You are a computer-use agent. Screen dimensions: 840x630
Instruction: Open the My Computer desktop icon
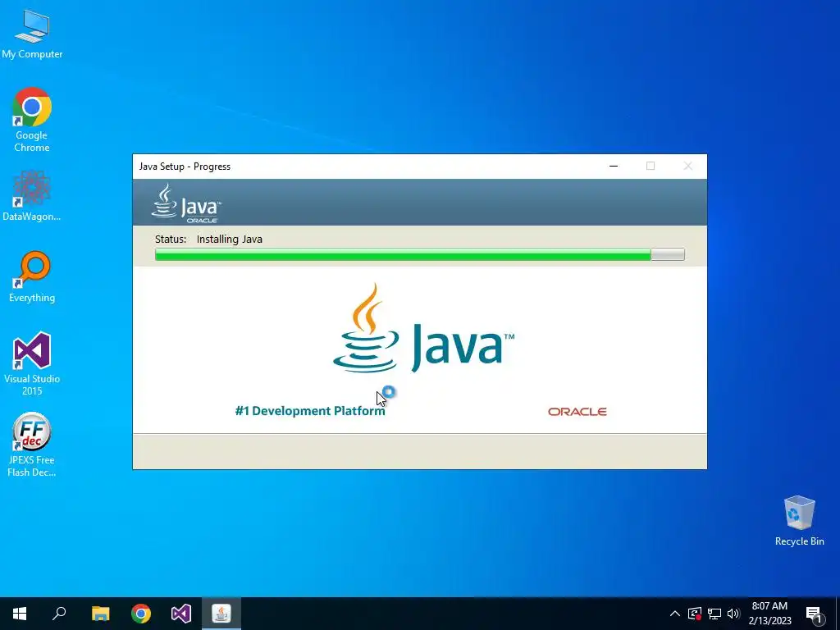[x=32, y=33]
